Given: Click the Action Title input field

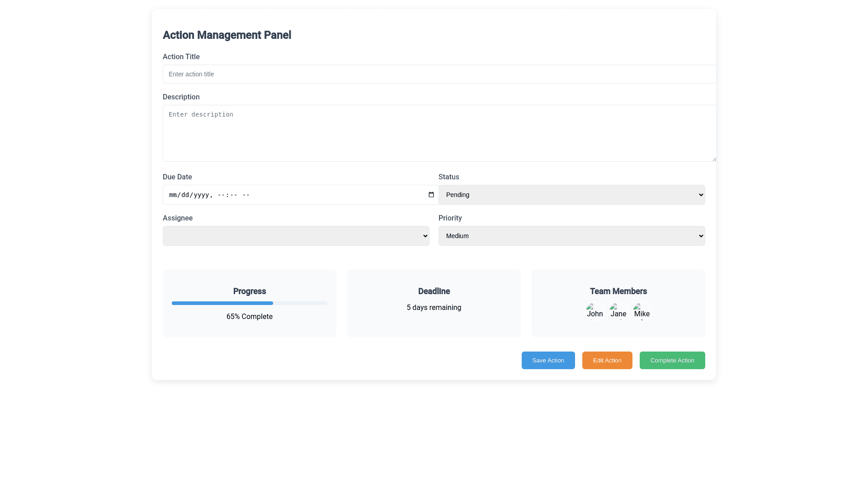Looking at the screenshot, I should (x=439, y=74).
